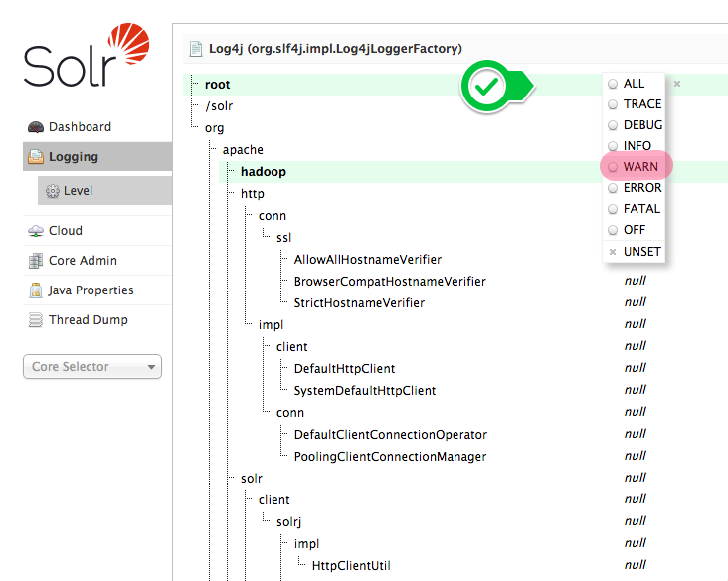Viewport: 728px width, 581px height.
Task: Click the Cloud icon in sidebar
Action: point(36,231)
